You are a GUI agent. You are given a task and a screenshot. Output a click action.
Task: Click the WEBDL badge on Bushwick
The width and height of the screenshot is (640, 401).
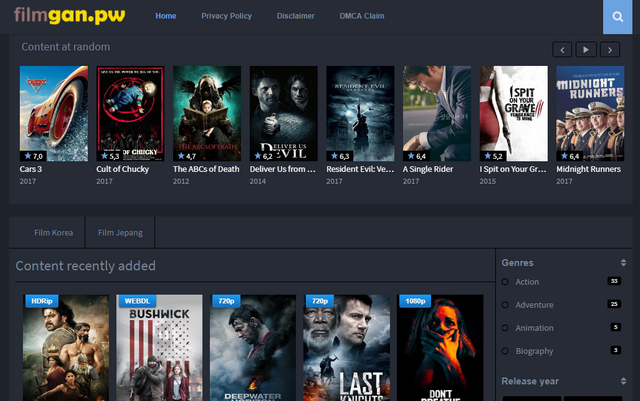137,301
